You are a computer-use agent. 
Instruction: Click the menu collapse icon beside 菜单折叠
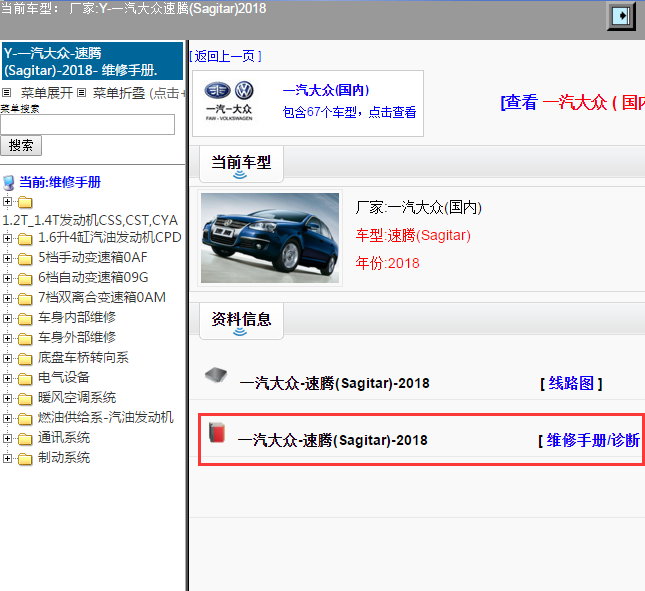click(x=81, y=93)
